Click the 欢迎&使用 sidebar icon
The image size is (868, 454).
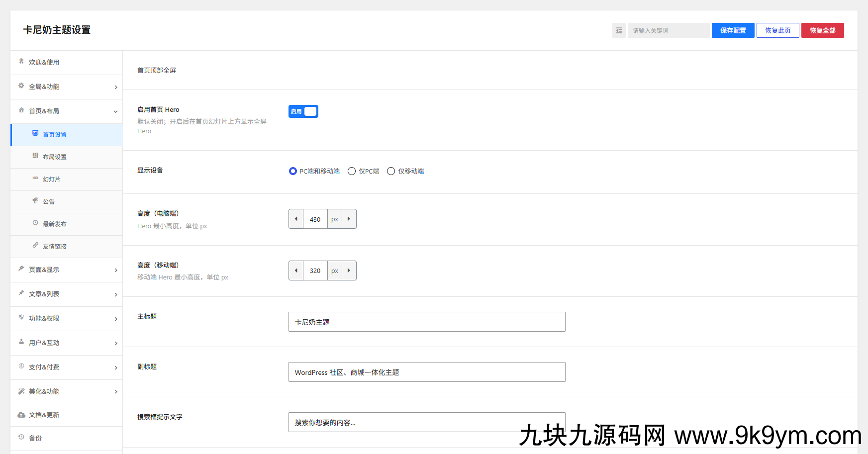pyautogui.click(x=21, y=61)
